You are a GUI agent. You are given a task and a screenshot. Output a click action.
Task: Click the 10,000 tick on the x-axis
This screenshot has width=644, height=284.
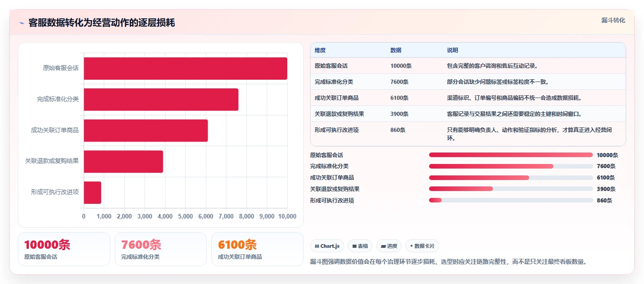click(x=287, y=216)
